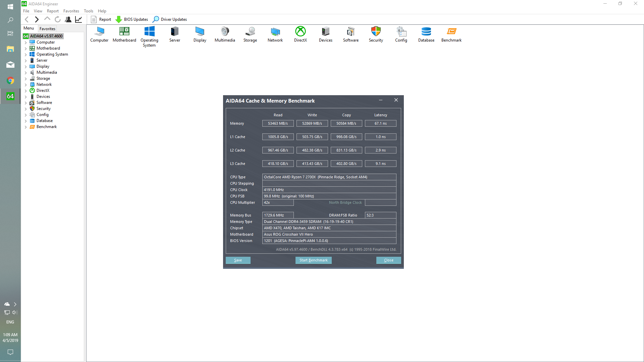Click the Save button in benchmark dialog

[x=238, y=260]
